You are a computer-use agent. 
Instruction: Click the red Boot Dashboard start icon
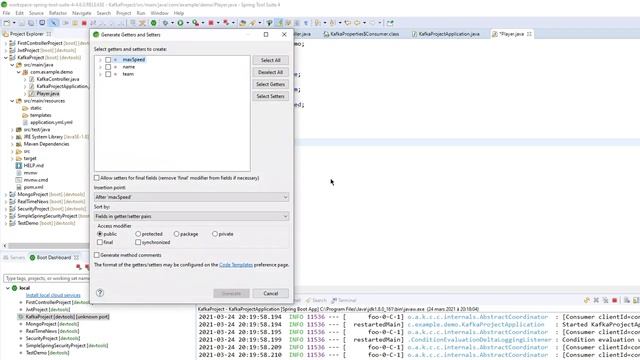79,267
